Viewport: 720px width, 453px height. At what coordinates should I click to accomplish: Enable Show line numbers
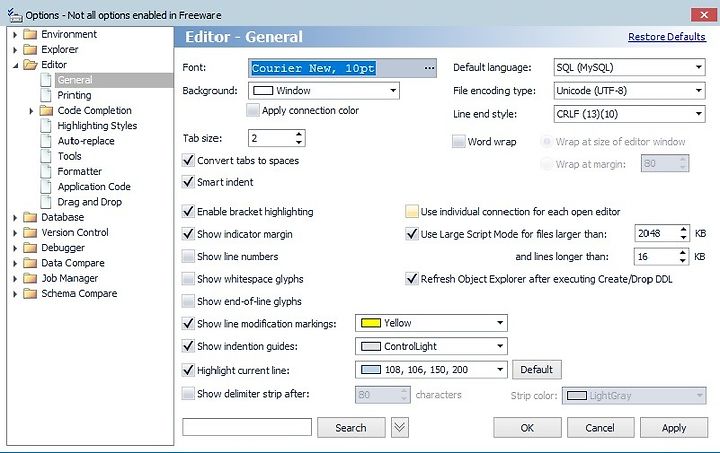(x=188, y=256)
